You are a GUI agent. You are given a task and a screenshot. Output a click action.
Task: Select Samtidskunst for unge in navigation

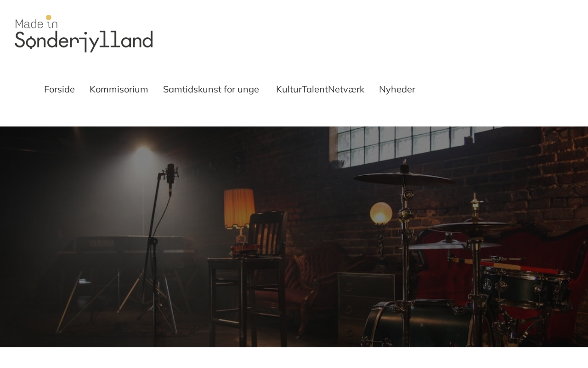pos(211,89)
